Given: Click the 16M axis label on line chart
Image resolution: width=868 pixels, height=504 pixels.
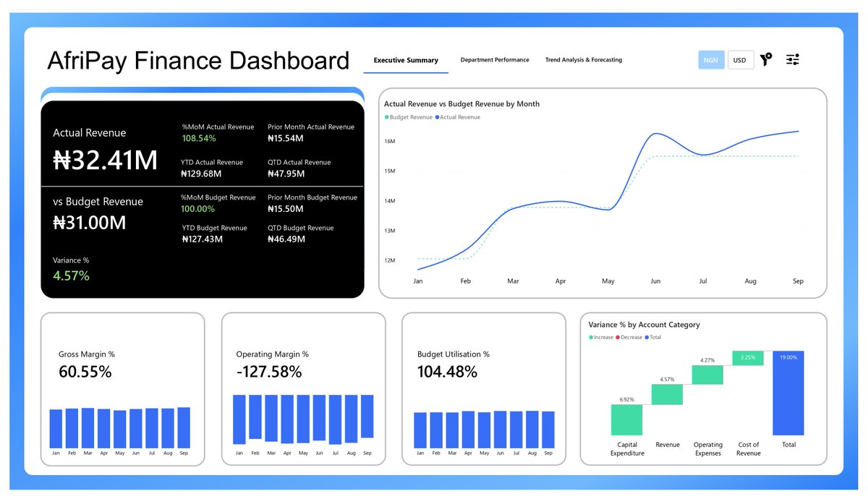Looking at the screenshot, I should (x=390, y=141).
